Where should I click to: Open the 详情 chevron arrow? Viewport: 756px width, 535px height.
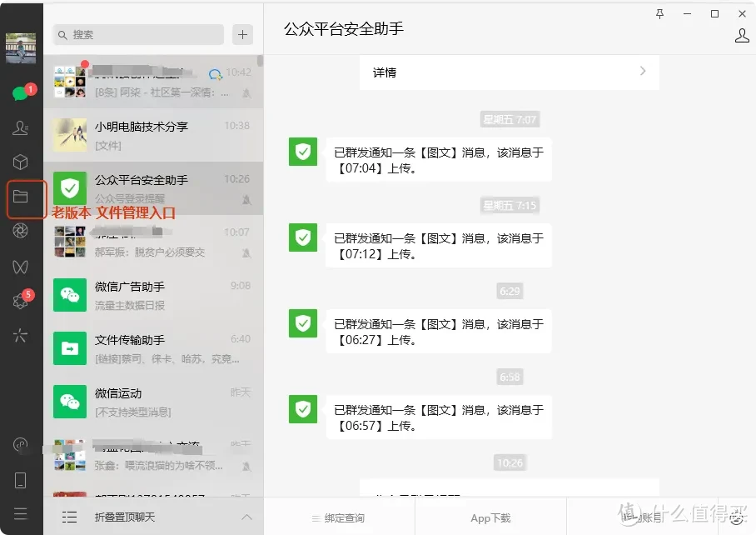642,72
